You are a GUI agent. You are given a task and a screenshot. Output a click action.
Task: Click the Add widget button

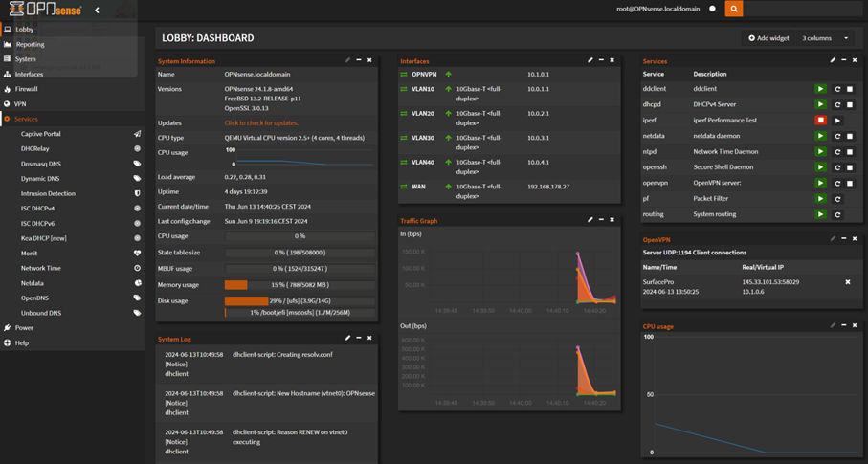click(768, 38)
